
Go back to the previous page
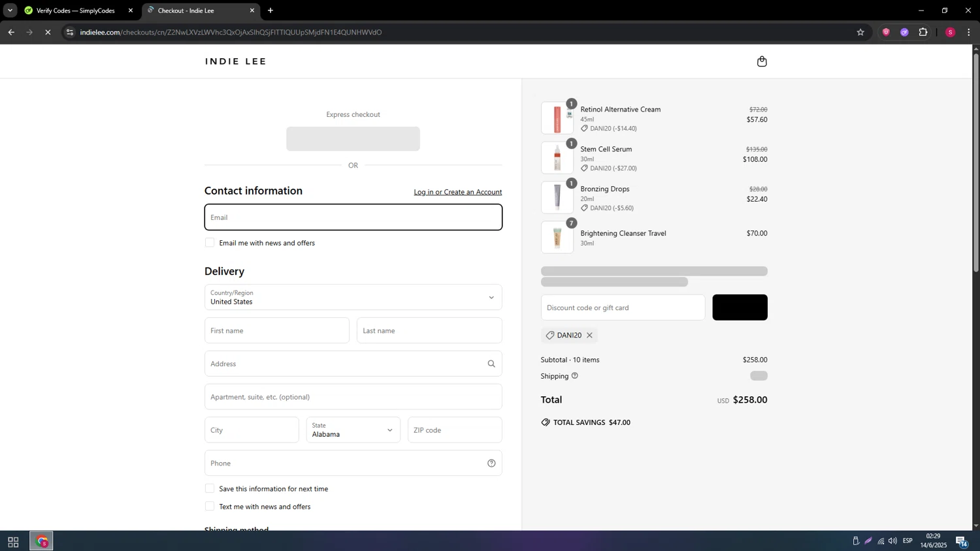pos(11,32)
